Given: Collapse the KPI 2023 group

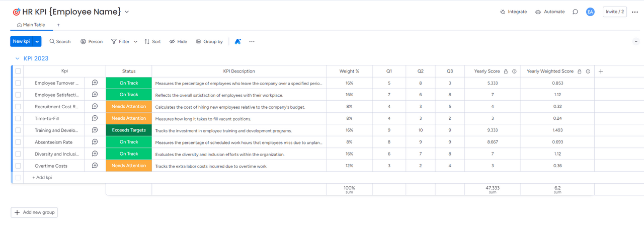Looking at the screenshot, I should pyautogui.click(x=17, y=58).
